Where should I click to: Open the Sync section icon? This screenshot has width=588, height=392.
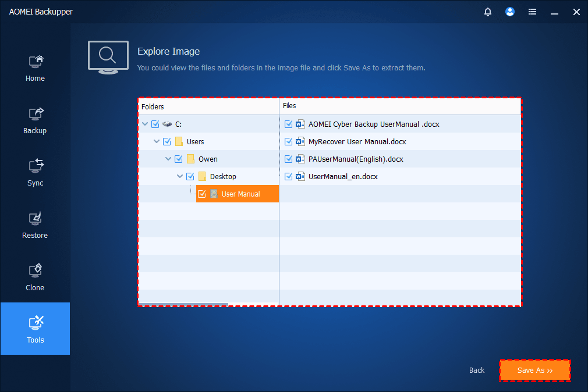tap(36, 166)
